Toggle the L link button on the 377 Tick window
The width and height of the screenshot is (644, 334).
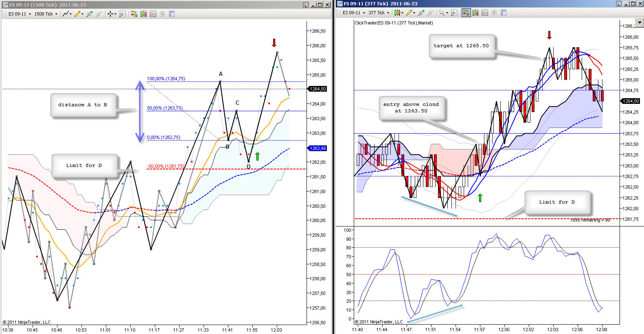(619, 4)
